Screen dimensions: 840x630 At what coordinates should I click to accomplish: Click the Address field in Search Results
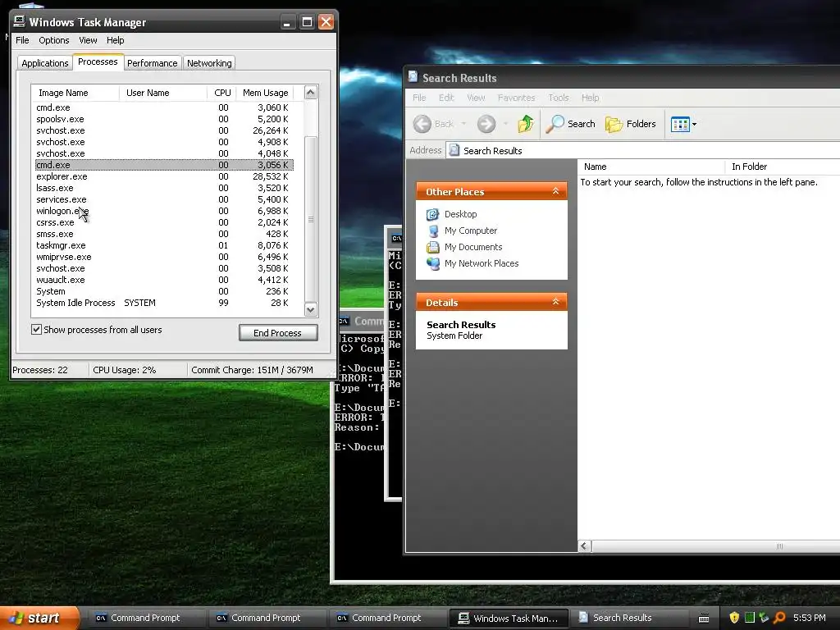[643, 151]
